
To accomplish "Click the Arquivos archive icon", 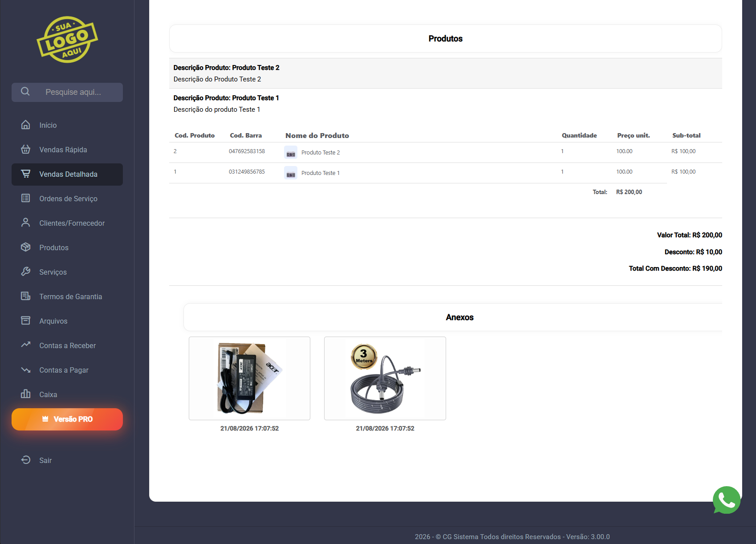I will click(x=26, y=321).
